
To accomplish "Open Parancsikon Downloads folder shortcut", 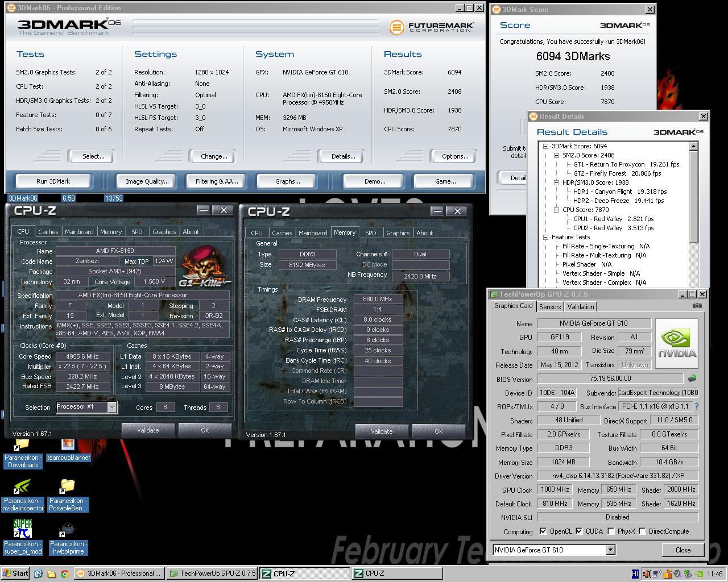I will pyautogui.click(x=23, y=453).
